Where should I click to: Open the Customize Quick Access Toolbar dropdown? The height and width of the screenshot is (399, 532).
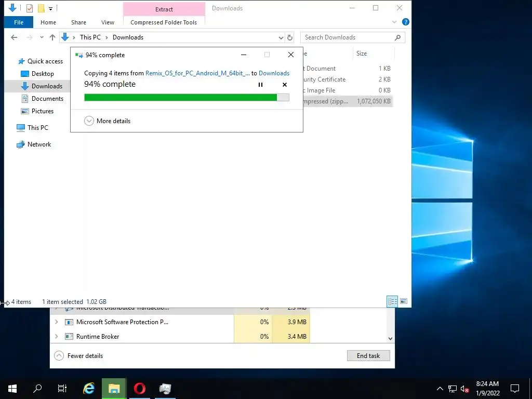coord(50,8)
